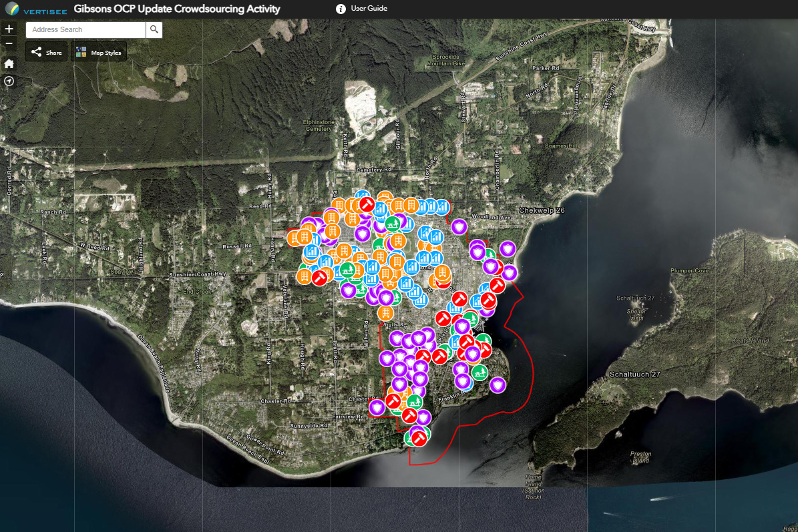Click the Ranch Rd road label
This screenshot has width=798, height=532.
click(x=53, y=212)
